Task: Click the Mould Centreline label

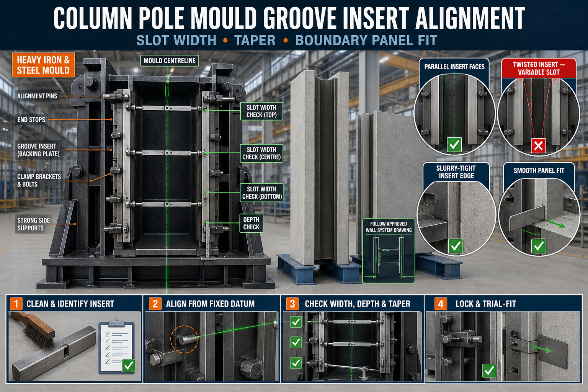Action: click(x=169, y=60)
